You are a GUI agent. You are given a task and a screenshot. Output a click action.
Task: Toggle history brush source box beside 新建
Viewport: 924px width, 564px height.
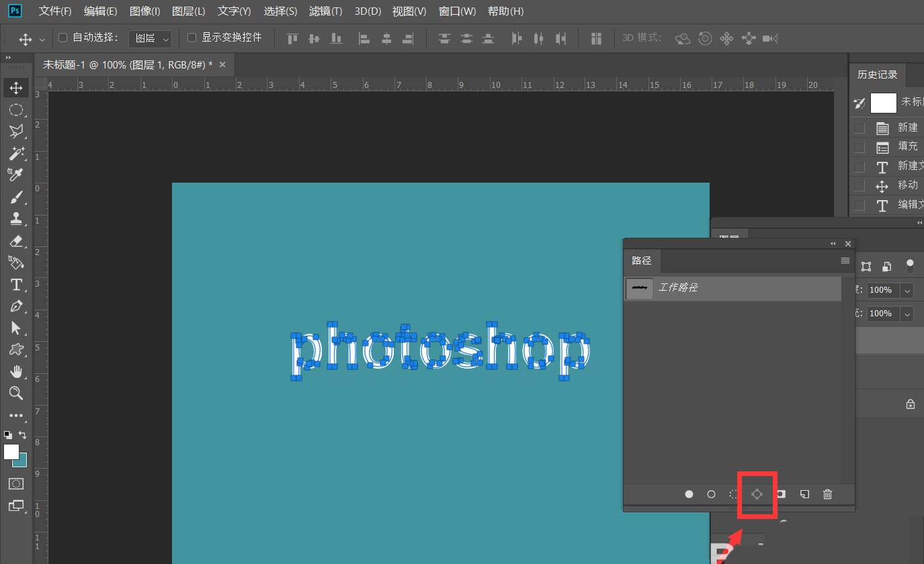tap(859, 128)
